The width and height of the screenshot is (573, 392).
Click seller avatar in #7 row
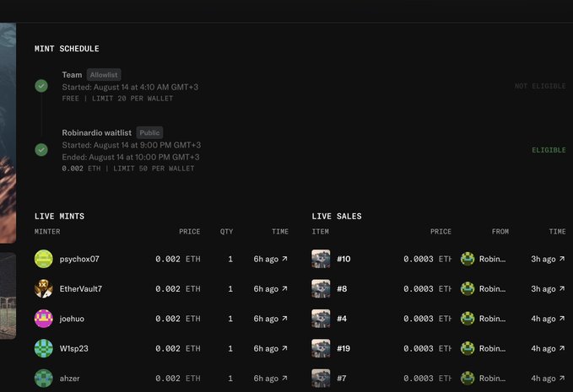coord(468,379)
